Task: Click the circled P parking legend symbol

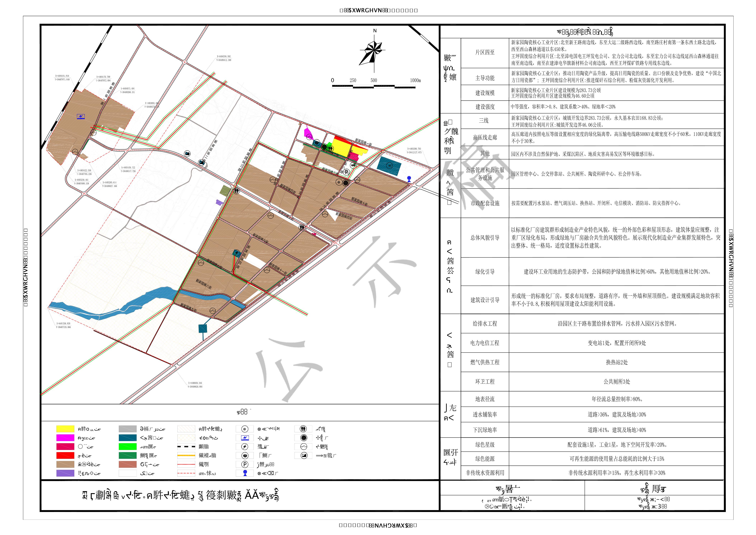Action: click(244, 465)
